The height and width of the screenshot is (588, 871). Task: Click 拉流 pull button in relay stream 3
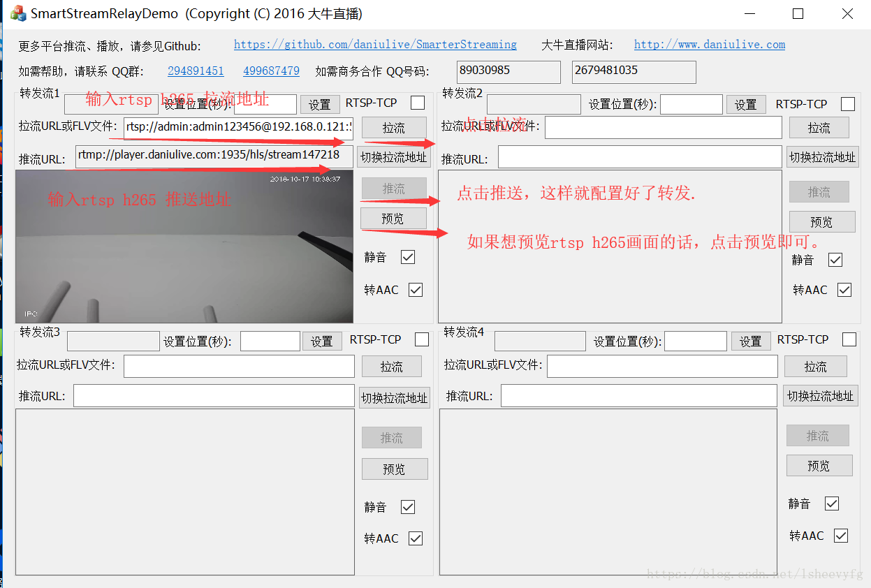(x=392, y=367)
